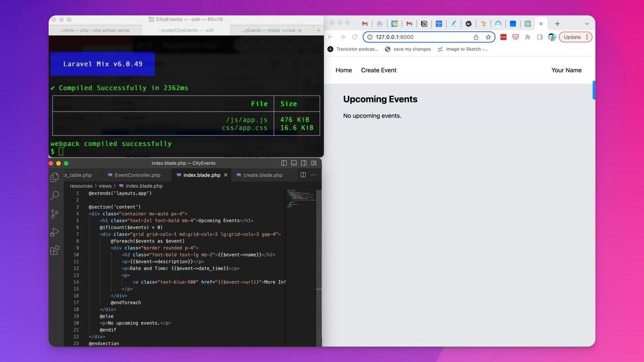The width and height of the screenshot is (644, 362).
Task: Expand Chrome's tab search chevron
Action: point(587,24)
